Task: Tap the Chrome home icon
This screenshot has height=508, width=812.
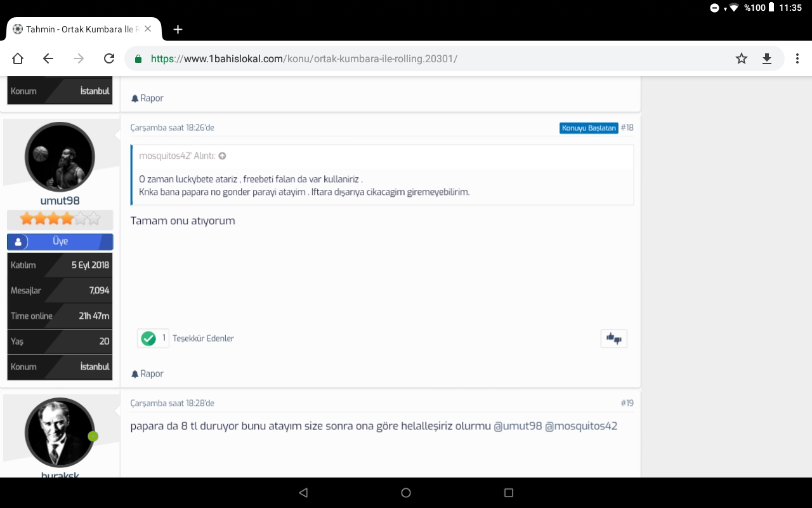Action: tap(18, 58)
